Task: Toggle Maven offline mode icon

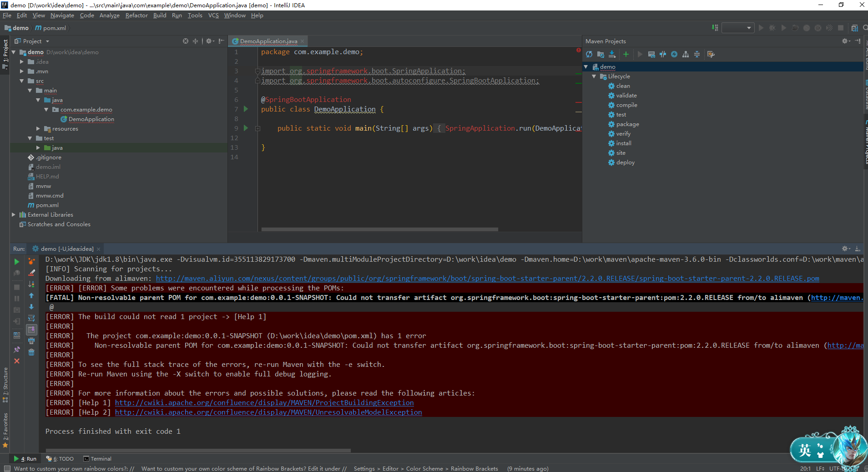Action: click(663, 54)
